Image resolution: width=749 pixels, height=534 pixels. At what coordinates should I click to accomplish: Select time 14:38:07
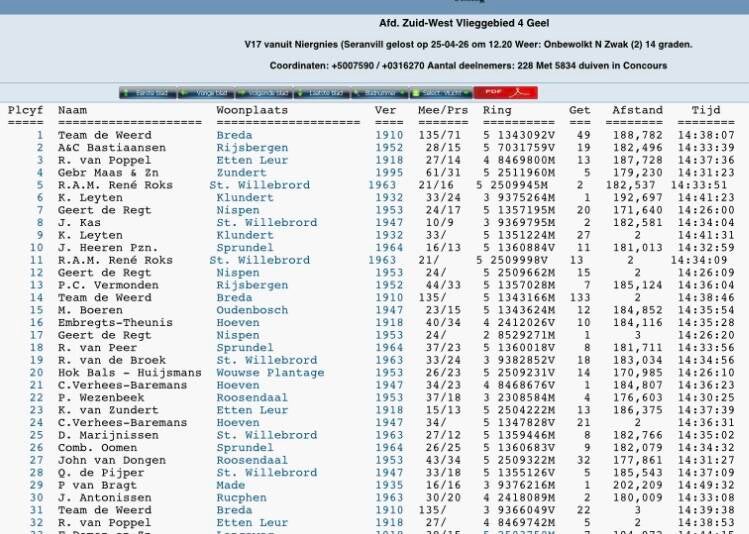click(706, 135)
